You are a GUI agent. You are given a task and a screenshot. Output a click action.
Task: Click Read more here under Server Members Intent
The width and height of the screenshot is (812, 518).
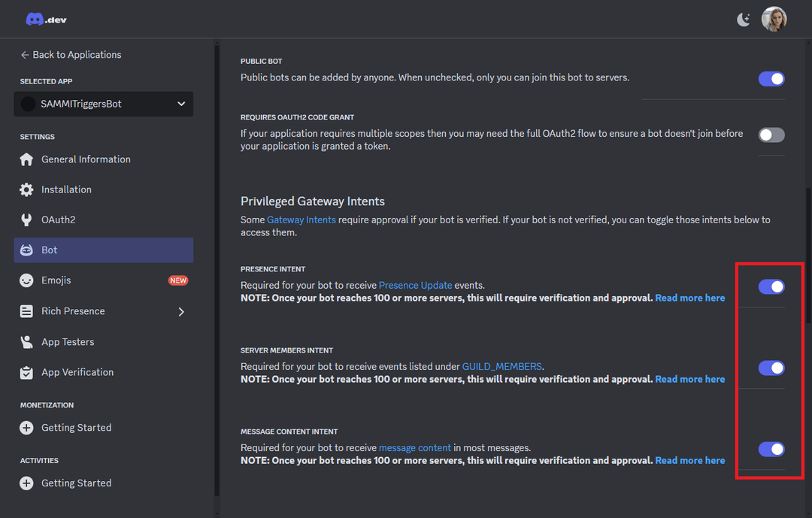(689, 379)
